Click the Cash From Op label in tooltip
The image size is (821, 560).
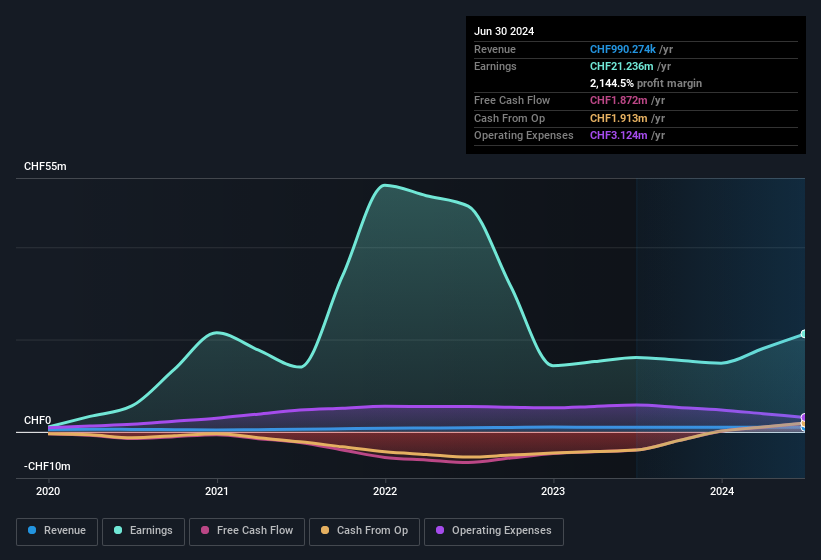(509, 118)
